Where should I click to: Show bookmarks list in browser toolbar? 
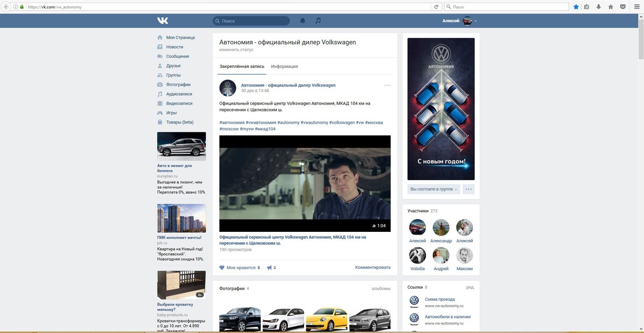(x=587, y=7)
